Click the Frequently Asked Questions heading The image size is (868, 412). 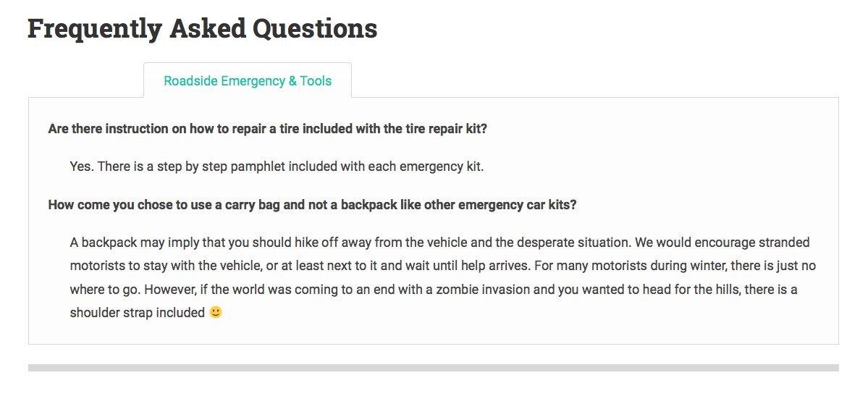(x=202, y=29)
